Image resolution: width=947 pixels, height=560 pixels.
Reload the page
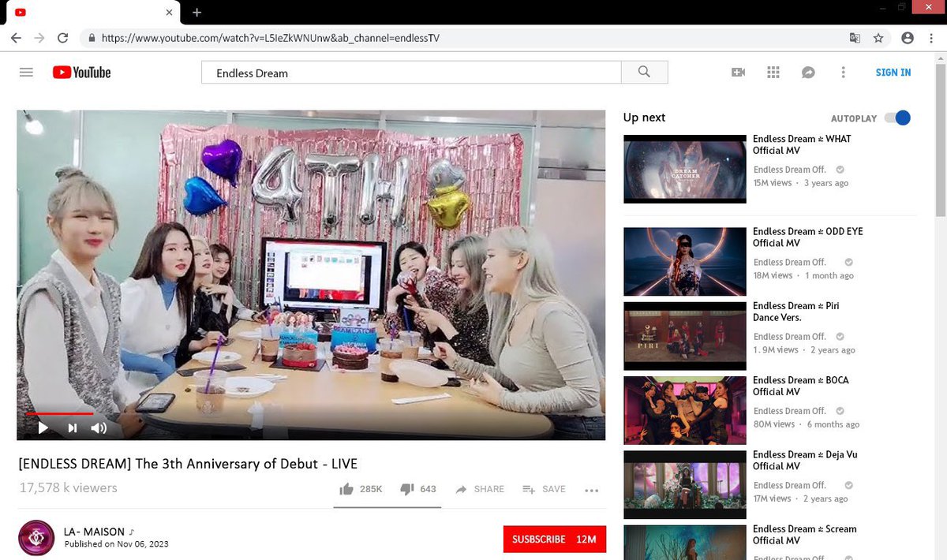(63, 38)
